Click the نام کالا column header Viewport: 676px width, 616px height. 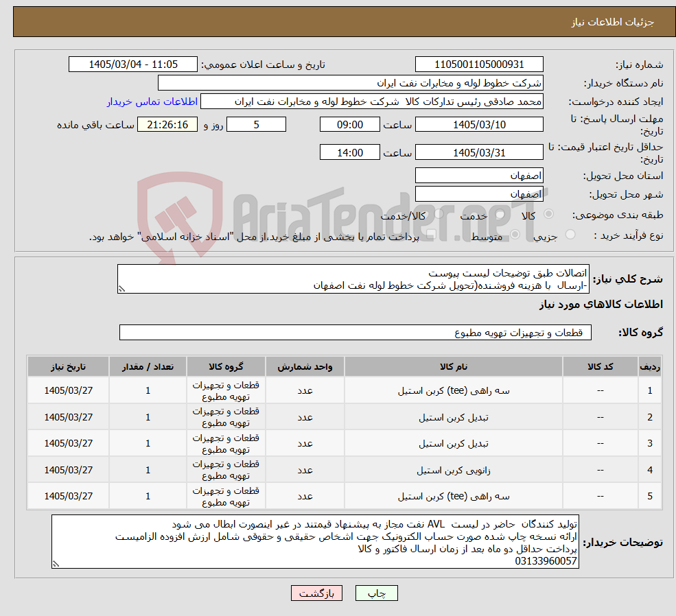click(454, 366)
